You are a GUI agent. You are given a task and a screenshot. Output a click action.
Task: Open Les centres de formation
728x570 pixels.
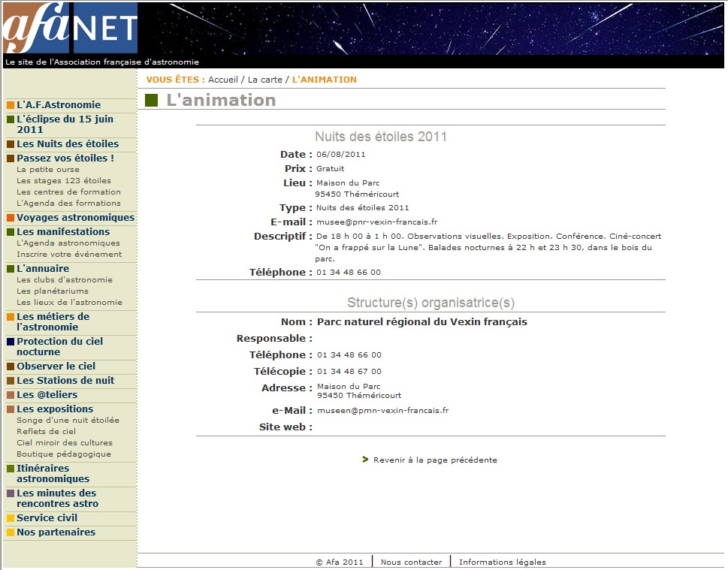pyautogui.click(x=68, y=192)
